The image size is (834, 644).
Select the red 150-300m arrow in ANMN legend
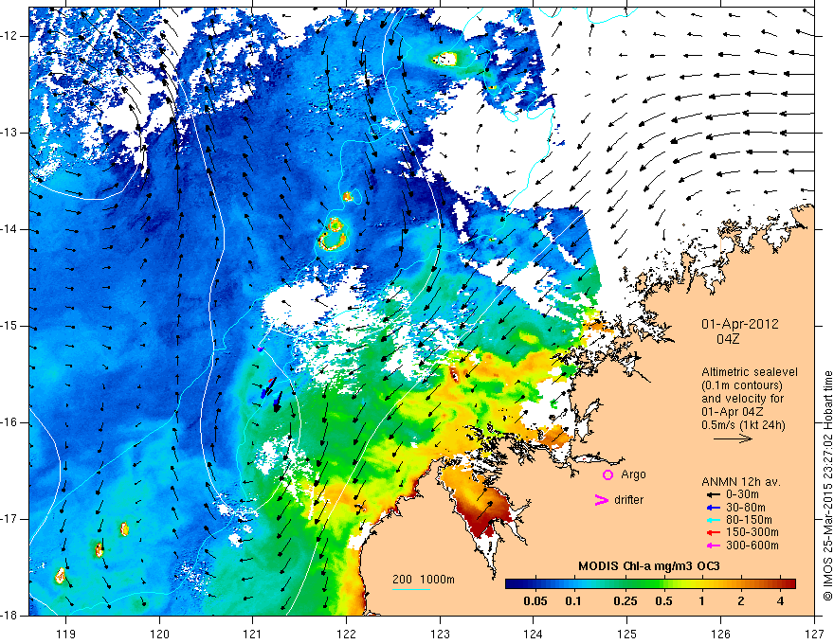(713, 533)
